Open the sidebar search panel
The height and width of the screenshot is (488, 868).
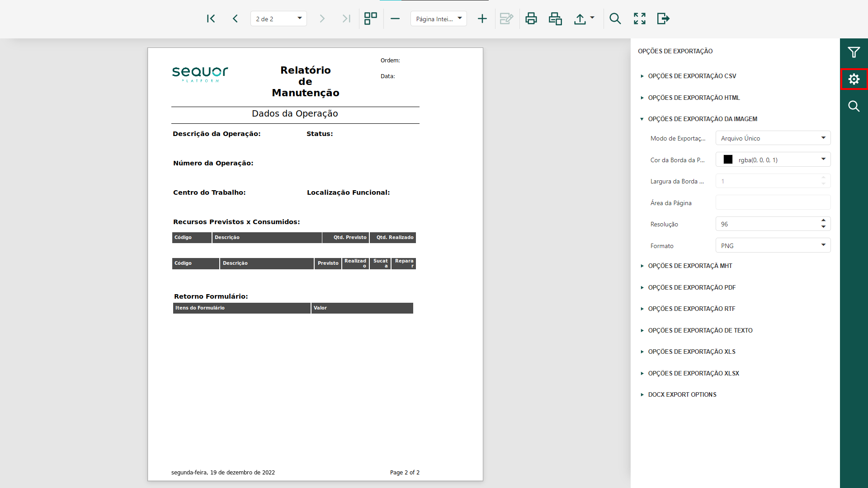pos(854,106)
